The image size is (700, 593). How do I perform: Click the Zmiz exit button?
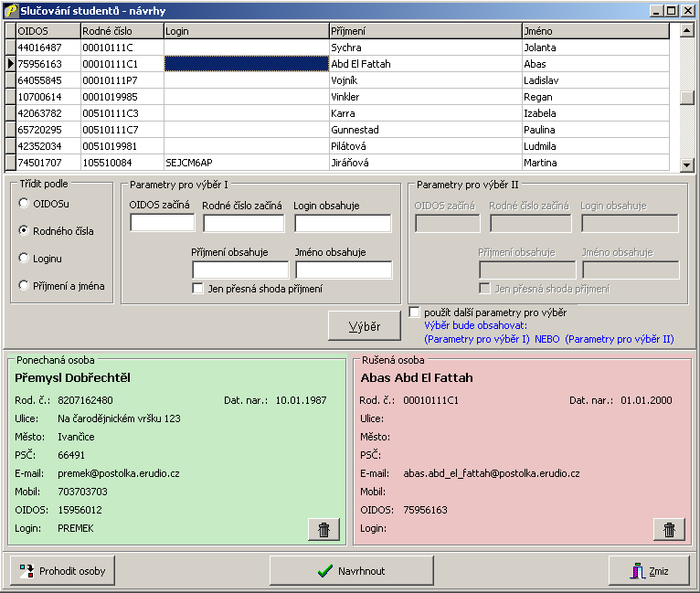[x=649, y=571]
